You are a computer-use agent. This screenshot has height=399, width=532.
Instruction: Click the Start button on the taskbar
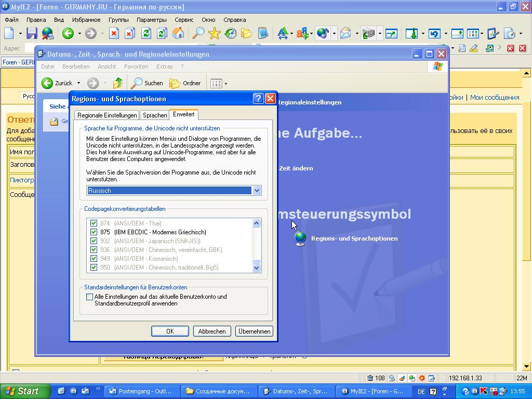pyautogui.click(x=25, y=391)
